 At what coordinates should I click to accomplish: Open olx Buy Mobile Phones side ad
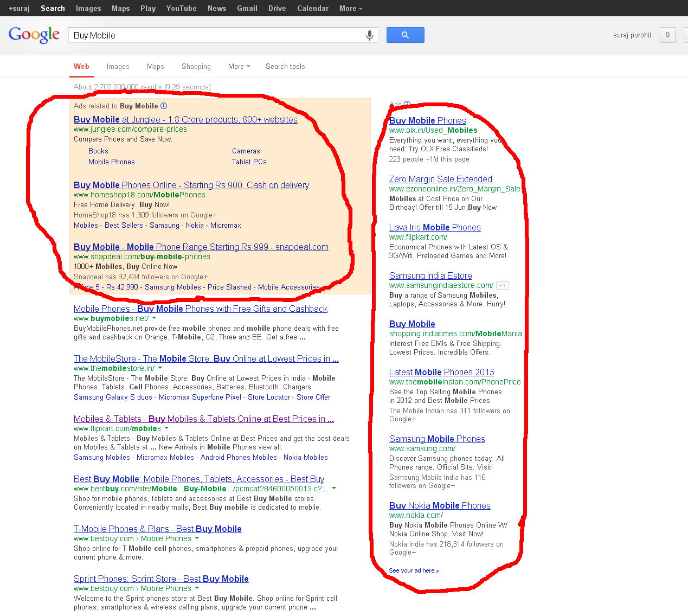click(428, 120)
